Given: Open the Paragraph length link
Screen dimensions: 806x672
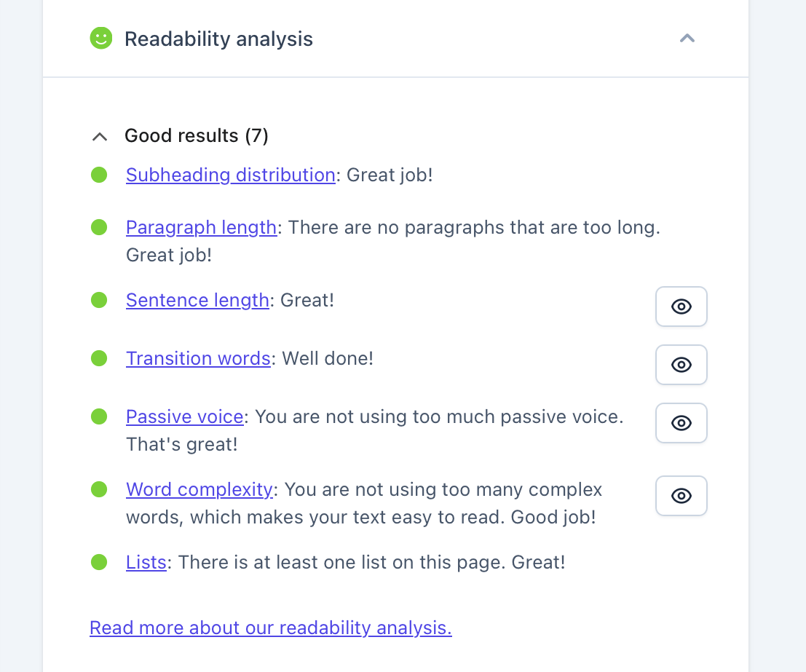Looking at the screenshot, I should [x=202, y=227].
